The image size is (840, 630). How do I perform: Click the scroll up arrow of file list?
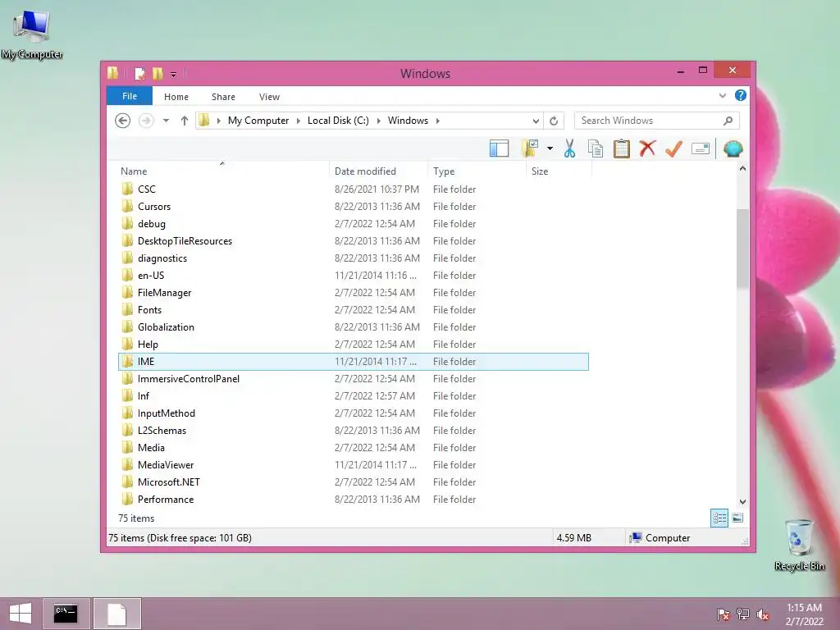click(742, 169)
